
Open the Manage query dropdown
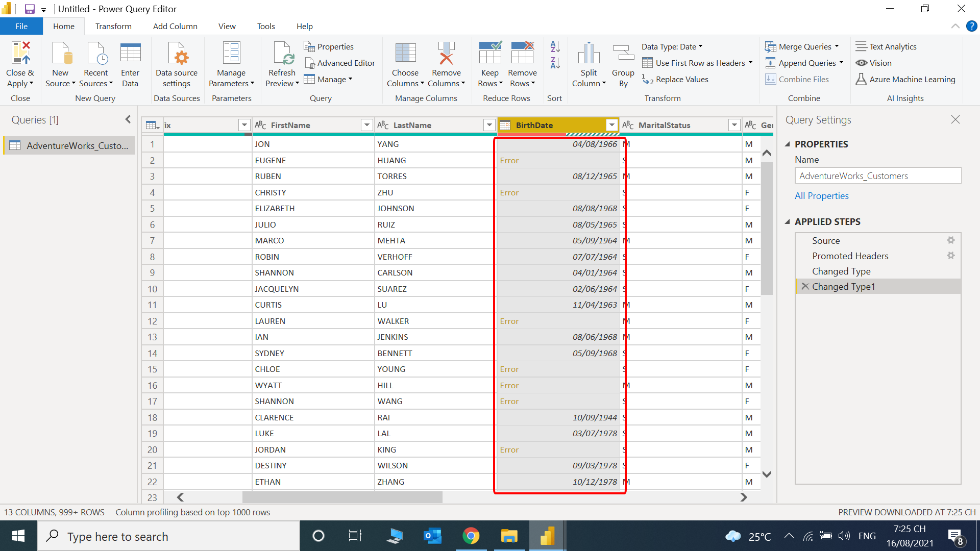click(x=328, y=79)
